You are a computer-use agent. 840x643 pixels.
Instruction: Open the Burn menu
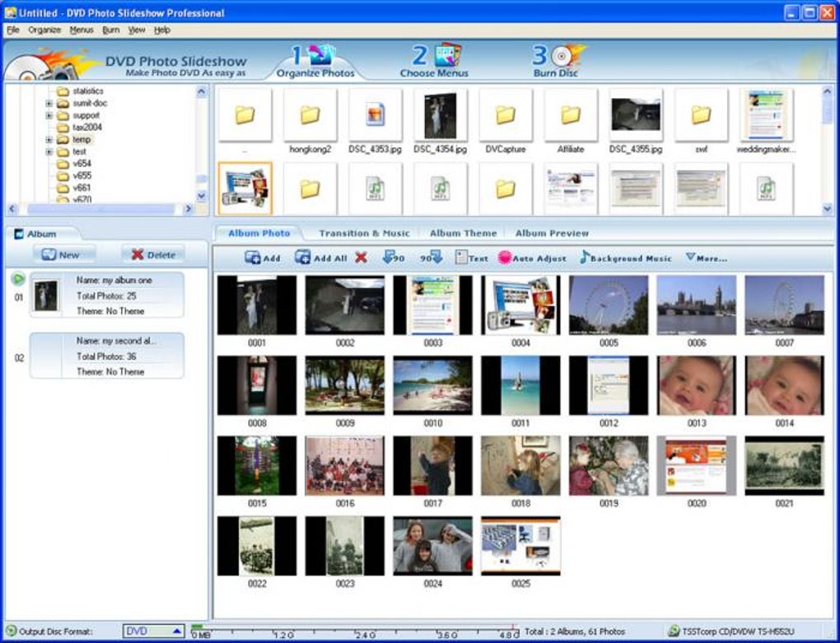coord(111,30)
